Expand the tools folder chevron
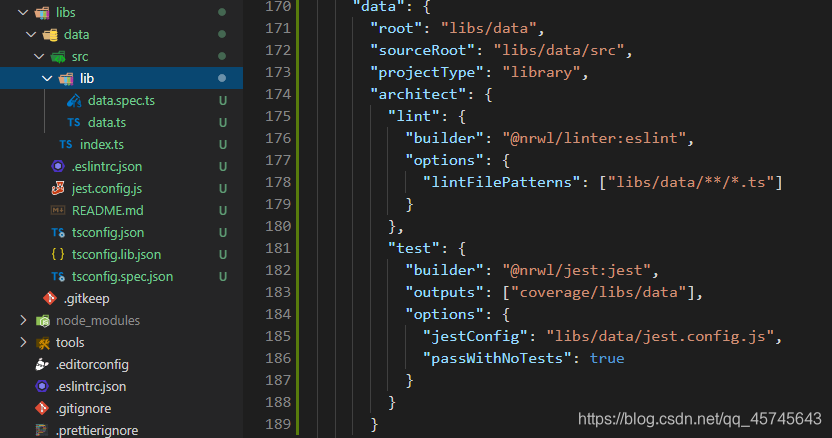The width and height of the screenshot is (832, 438). [x=23, y=342]
